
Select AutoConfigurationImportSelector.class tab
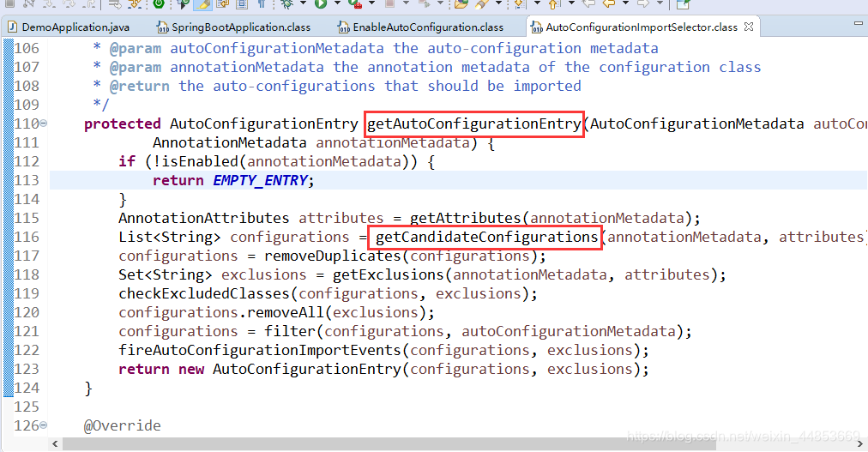click(x=634, y=27)
